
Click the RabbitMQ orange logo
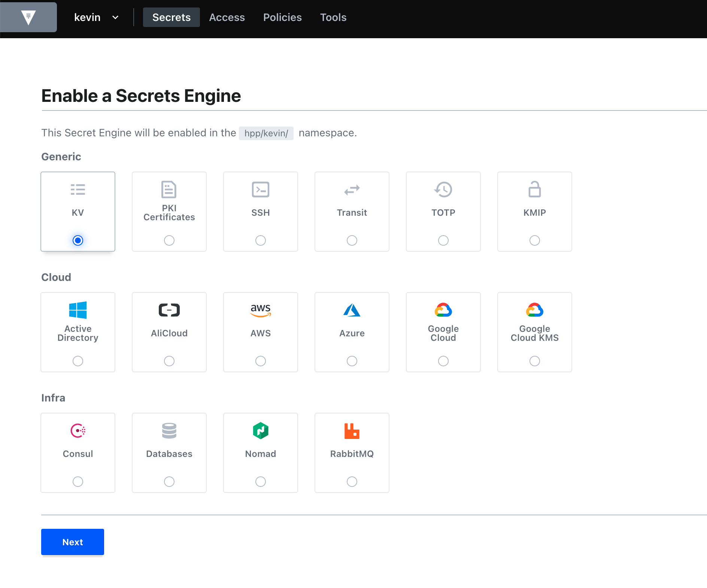click(352, 431)
